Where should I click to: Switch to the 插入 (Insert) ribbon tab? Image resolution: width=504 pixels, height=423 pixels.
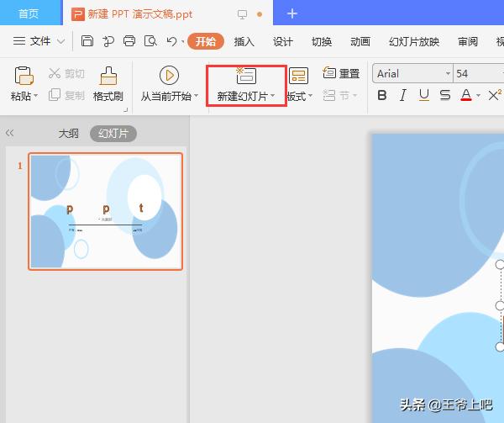(x=244, y=42)
